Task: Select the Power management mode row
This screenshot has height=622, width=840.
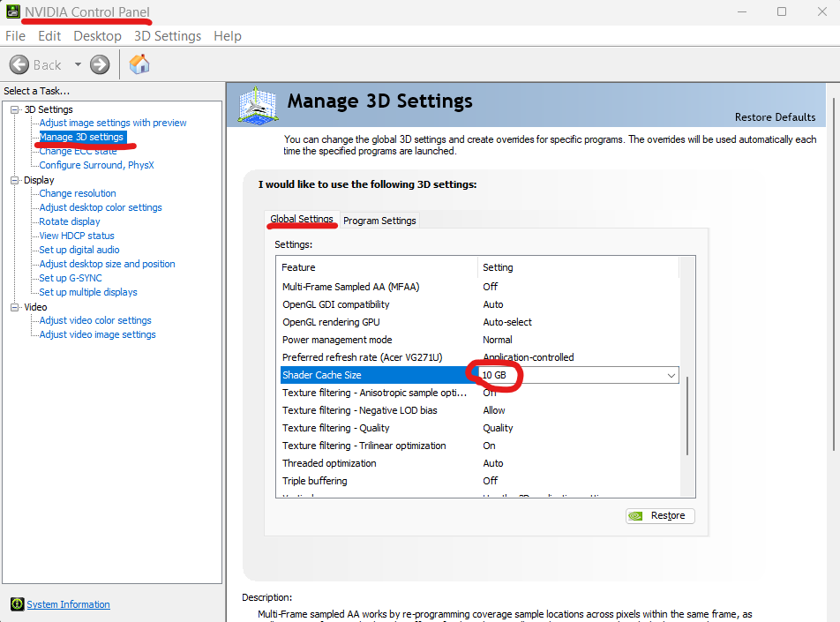Action: pos(479,340)
